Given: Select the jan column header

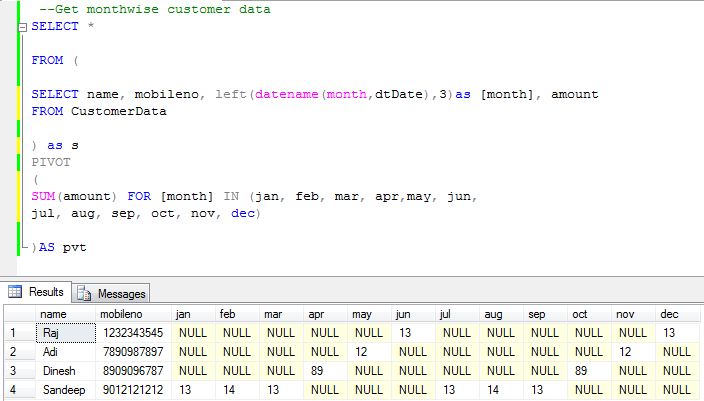Looking at the screenshot, I should (193, 314).
